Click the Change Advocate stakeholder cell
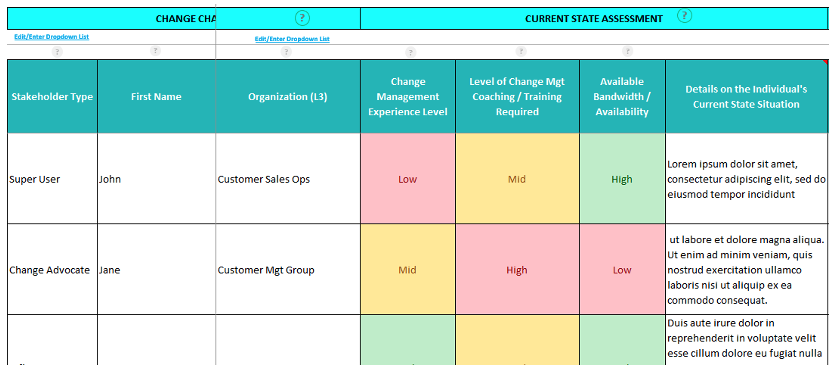This screenshot has height=375, width=837. [52, 269]
